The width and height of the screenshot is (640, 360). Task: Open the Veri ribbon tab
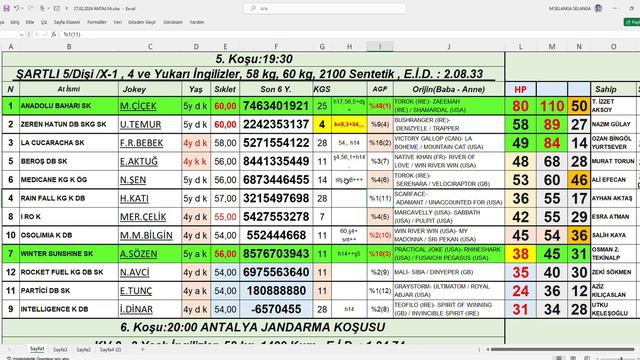(x=118, y=22)
